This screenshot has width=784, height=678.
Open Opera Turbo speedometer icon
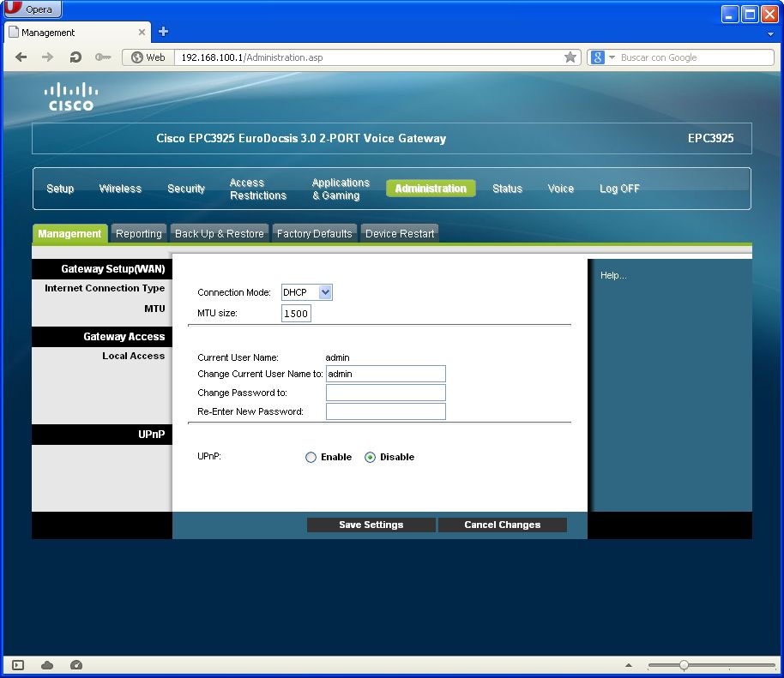pos(76,665)
